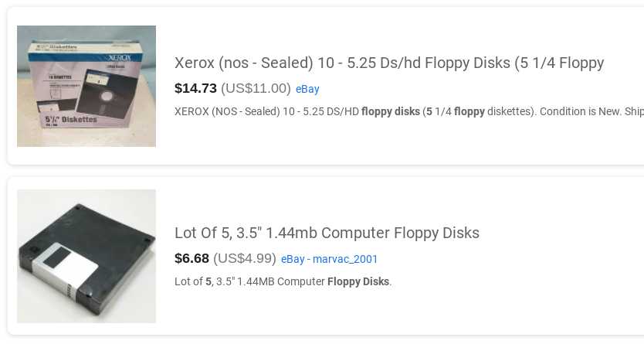Click the XEROX logo on the box image
The image size is (644, 344).
pos(119,57)
